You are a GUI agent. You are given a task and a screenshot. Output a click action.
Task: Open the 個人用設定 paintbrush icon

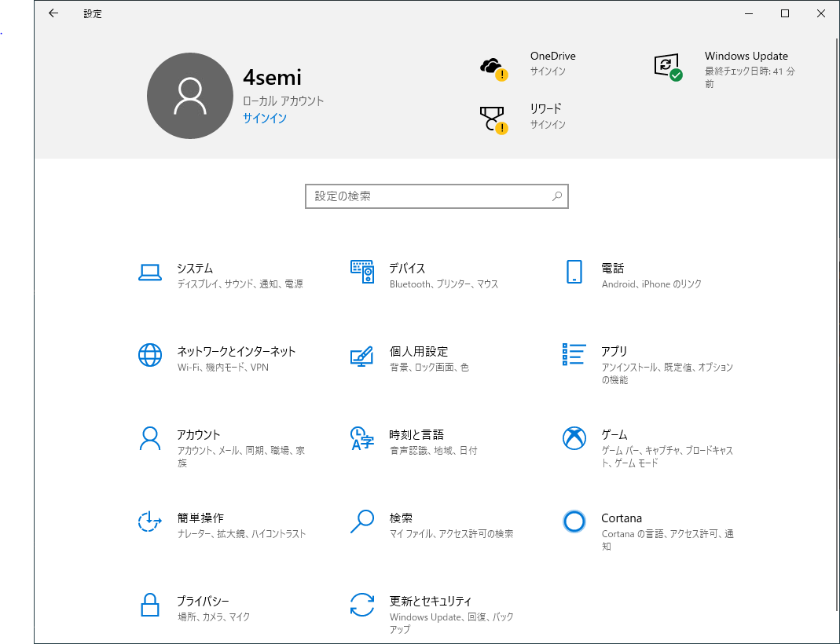pyautogui.click(x=361, y=356)
